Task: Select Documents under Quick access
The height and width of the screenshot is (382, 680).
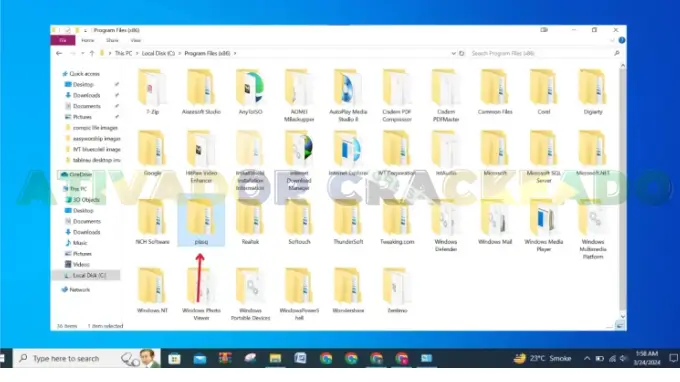Action: click(87, 106)
